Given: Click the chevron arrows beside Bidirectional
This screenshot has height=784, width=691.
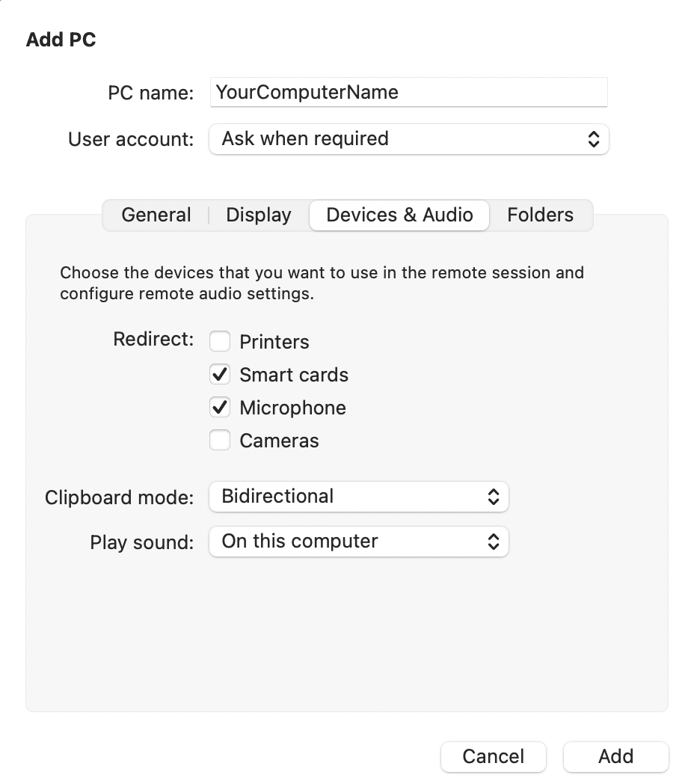Looking at the screenshot, I should pos(493,497).
